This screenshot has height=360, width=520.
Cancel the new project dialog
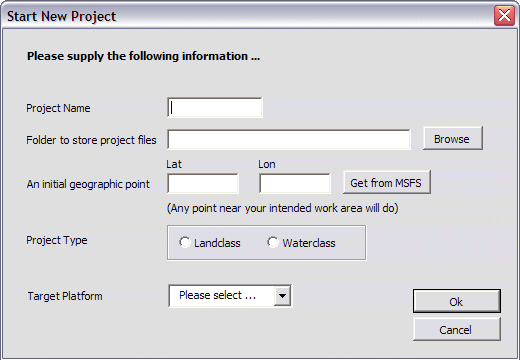click(457, 329)
